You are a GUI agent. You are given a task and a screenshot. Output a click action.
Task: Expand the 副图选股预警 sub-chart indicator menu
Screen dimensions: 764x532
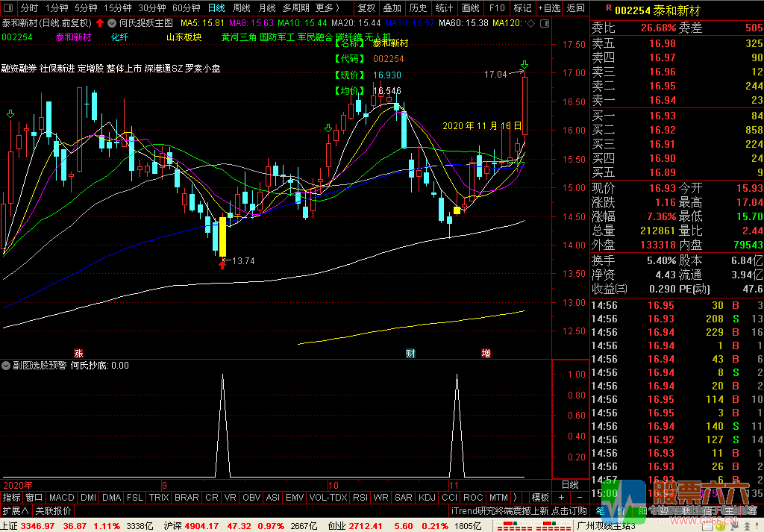pos(7,366)
